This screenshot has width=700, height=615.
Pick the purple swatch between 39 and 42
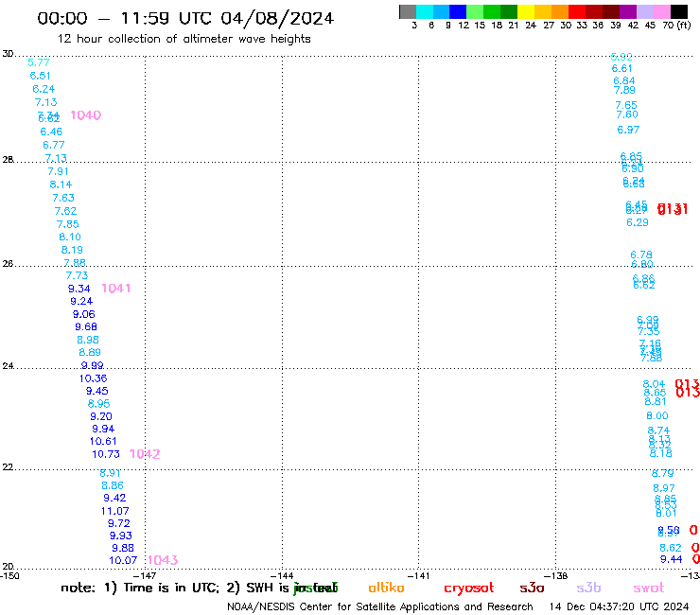pos(628,11)
